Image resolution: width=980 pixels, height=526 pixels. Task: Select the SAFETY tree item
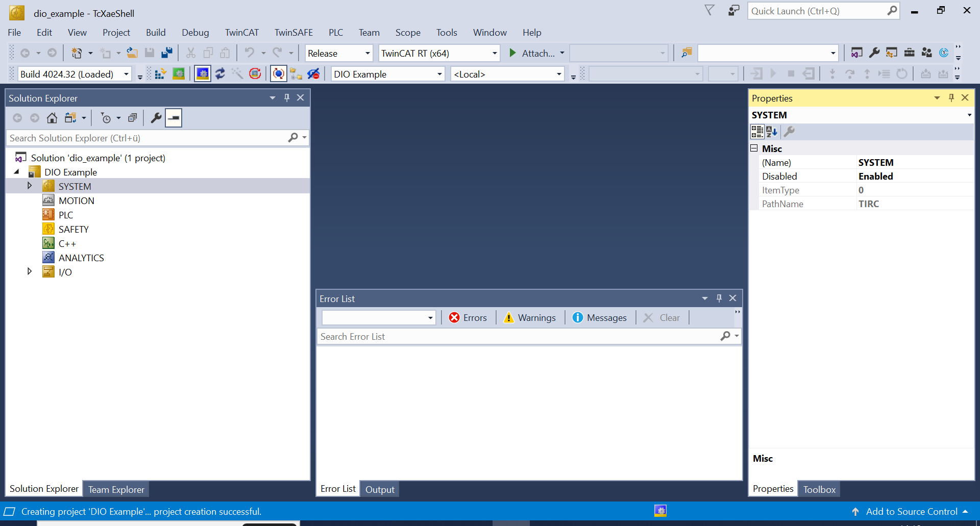[73, 230]
